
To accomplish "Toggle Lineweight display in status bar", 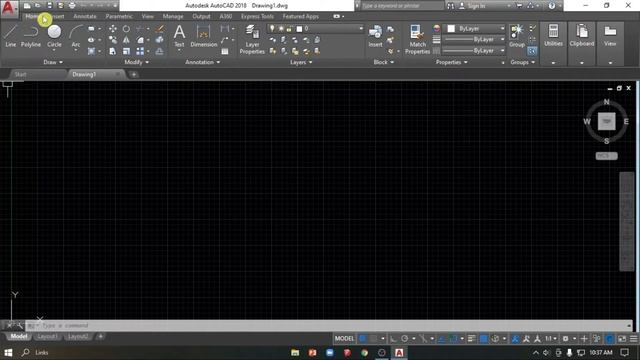I will coord(471,338).
